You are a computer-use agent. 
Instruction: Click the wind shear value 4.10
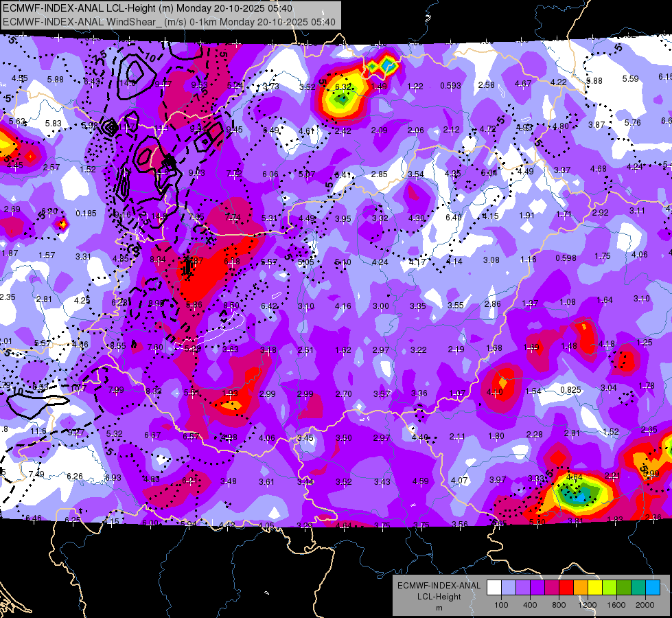point(495,391)
